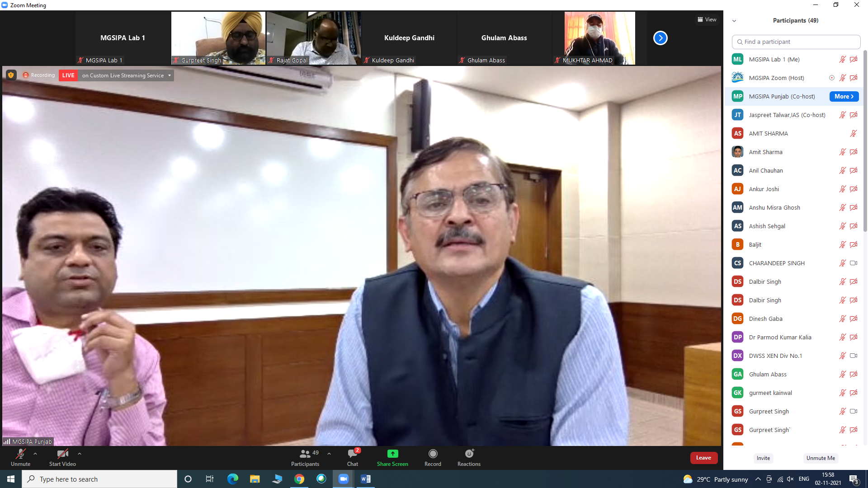Toggle the system volume icon in tray
Image resolution: width=868 pixels, height=488 pixels.
(790, 479)
